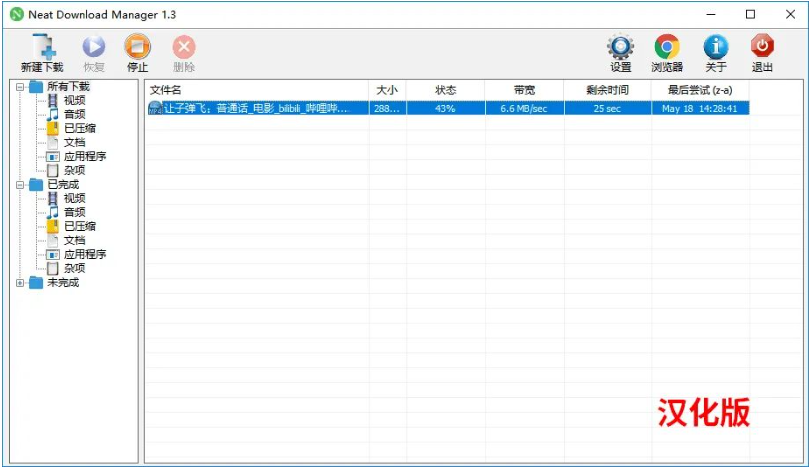Viewport: 810px width, 470px height.
Task: Select the 让子弹飞 download row
Action: [x=256, y=108]
